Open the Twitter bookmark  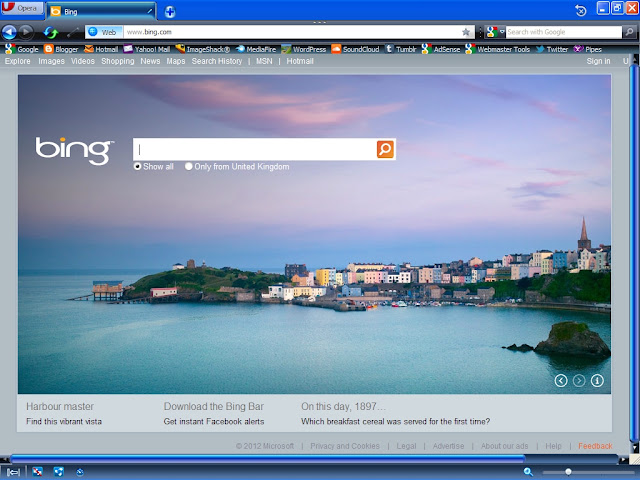[552, 49]
